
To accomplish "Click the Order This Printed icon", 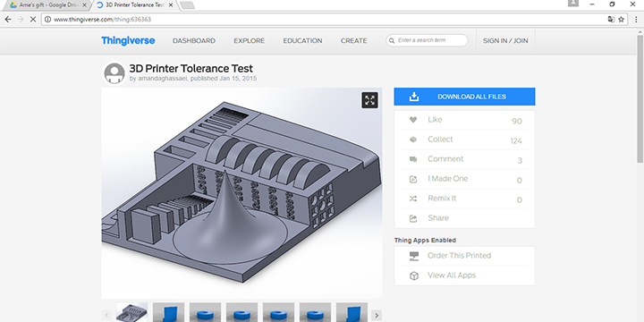I will tap(414, 257).
